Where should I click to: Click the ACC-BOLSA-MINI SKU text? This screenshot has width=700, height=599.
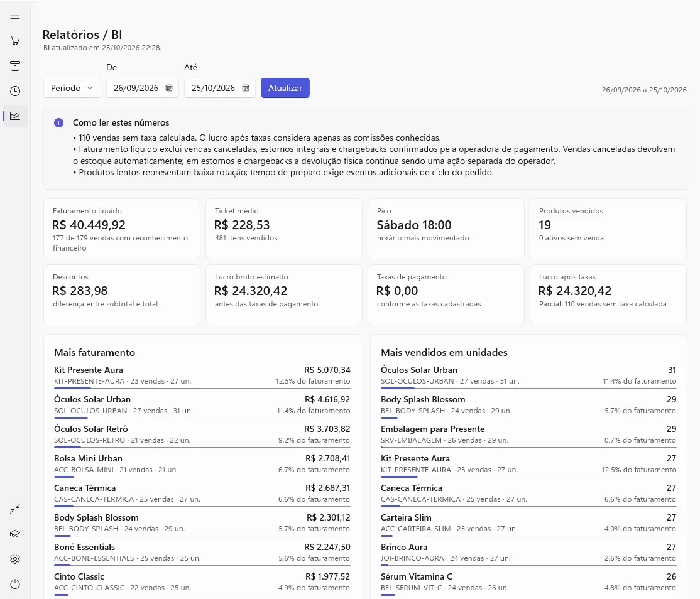[84, 470]
